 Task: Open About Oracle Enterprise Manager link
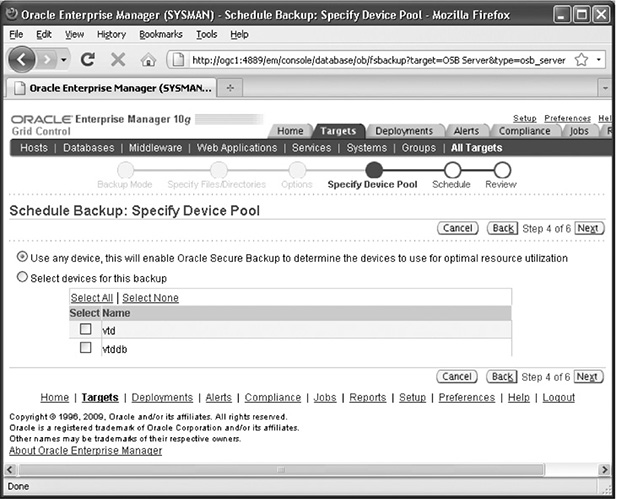tap(86, 451)
